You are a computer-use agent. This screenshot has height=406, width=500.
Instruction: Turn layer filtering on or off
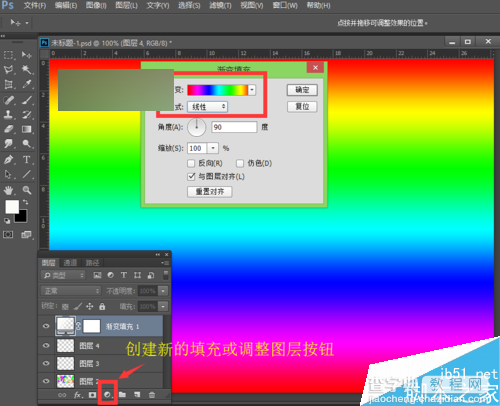[x=166, y=275]
